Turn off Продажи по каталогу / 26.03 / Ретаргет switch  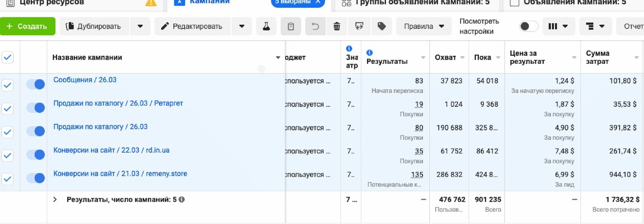point(36,108)
